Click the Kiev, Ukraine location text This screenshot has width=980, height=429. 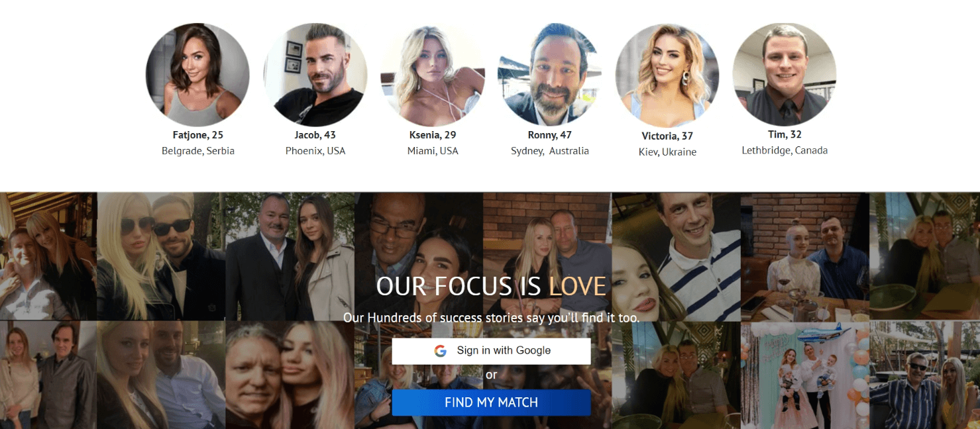coord(667,152)
